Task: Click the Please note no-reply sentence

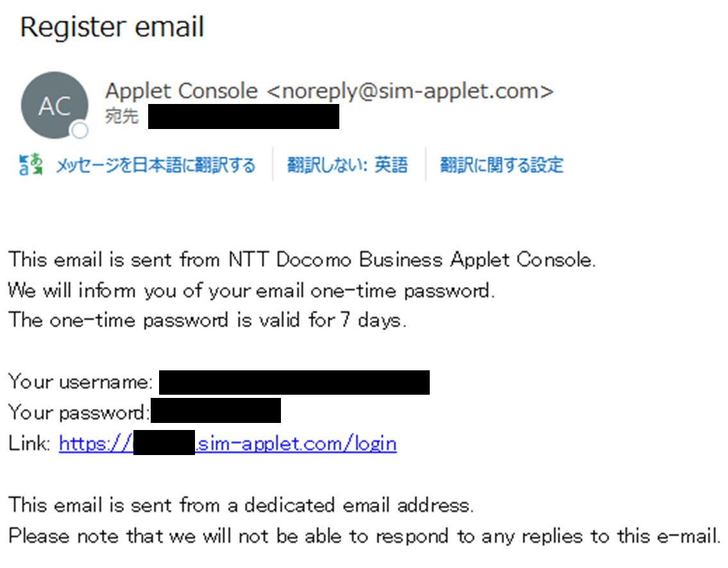Action: click(364, 535)
